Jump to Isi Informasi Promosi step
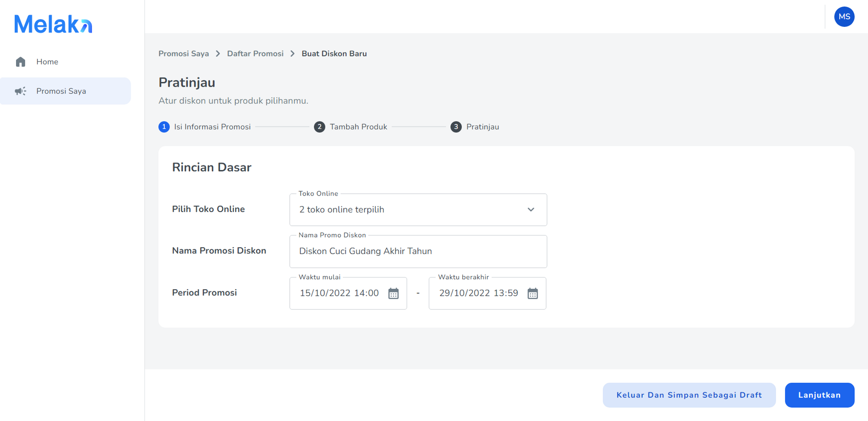 tap(212, 127)
